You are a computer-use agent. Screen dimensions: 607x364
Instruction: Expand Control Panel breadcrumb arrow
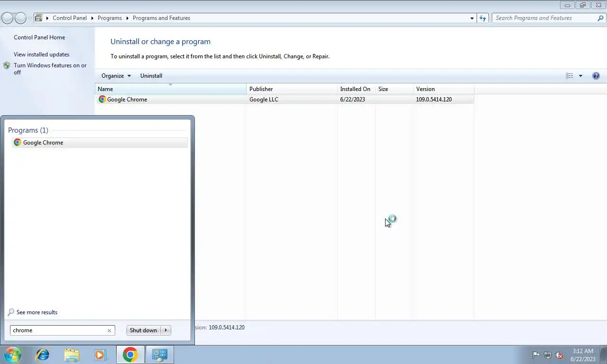92,18
